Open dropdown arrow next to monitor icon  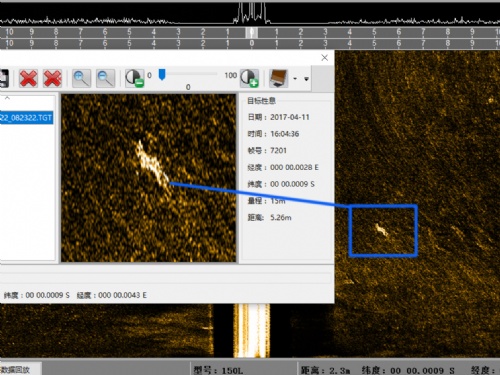(295, 79)
